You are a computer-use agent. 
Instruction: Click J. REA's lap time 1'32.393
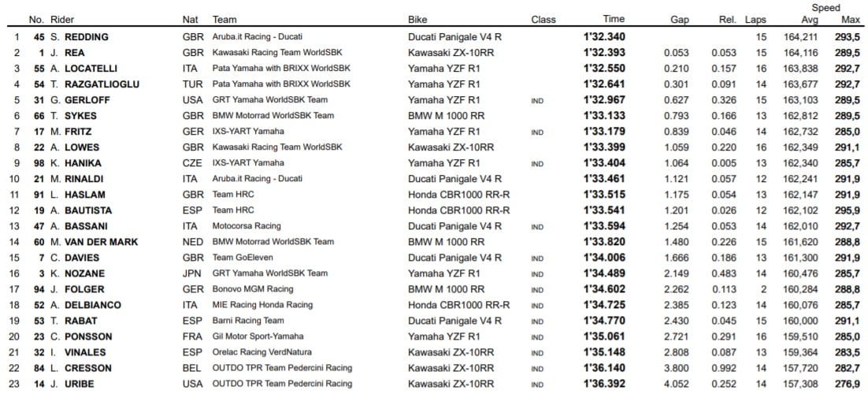pos(605,53)
